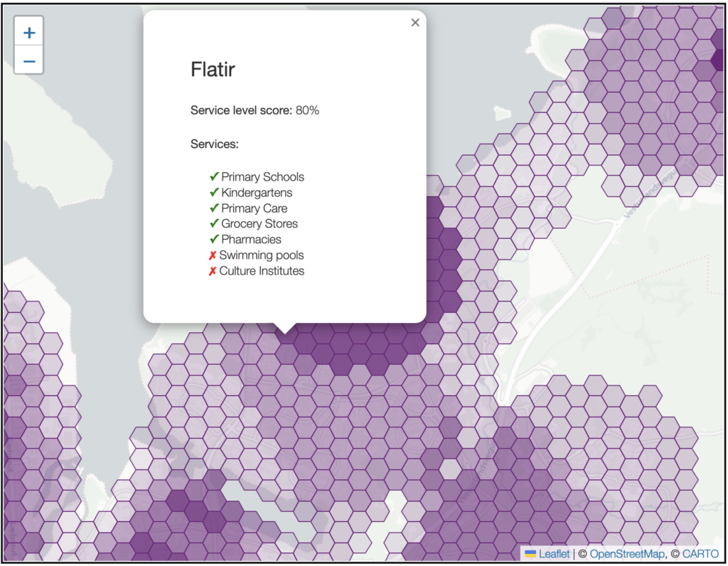The image size is (728, 566).
Task: Open the CARTO attribution link
Action: (700, 554)
